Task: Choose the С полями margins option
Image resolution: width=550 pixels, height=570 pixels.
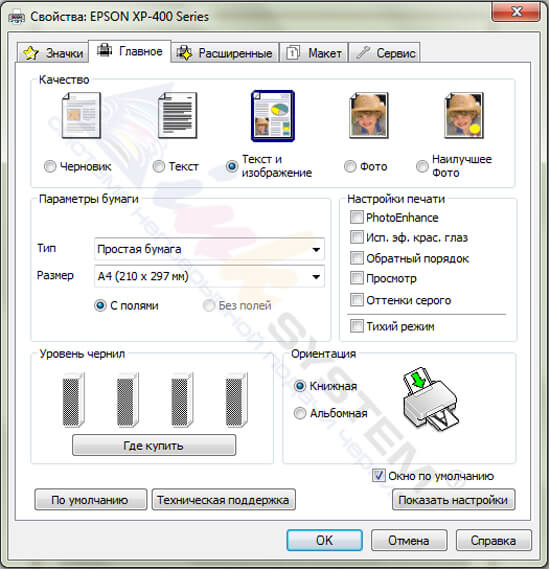Action: (x=100, y=305)
